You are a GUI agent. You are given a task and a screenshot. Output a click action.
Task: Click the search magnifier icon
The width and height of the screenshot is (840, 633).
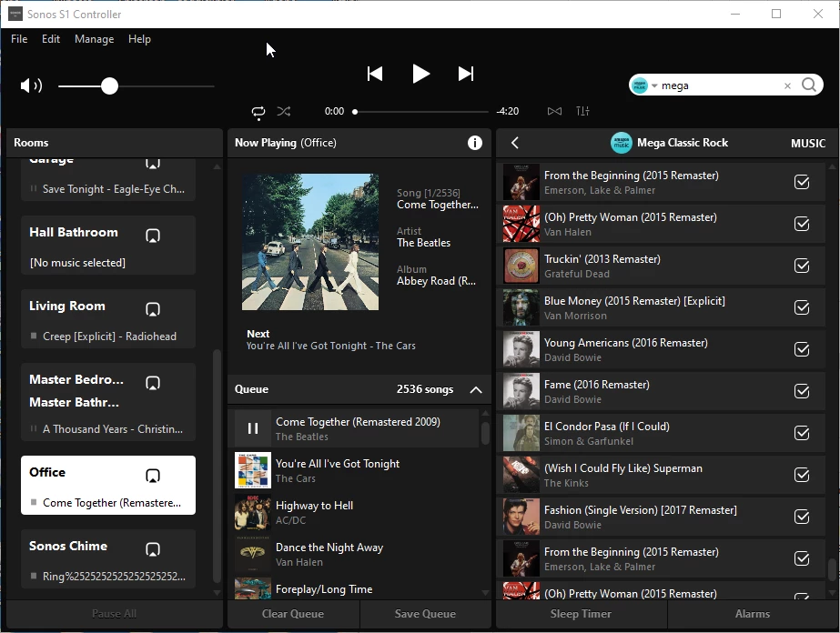pyautogui.click(x=809, y=85)
